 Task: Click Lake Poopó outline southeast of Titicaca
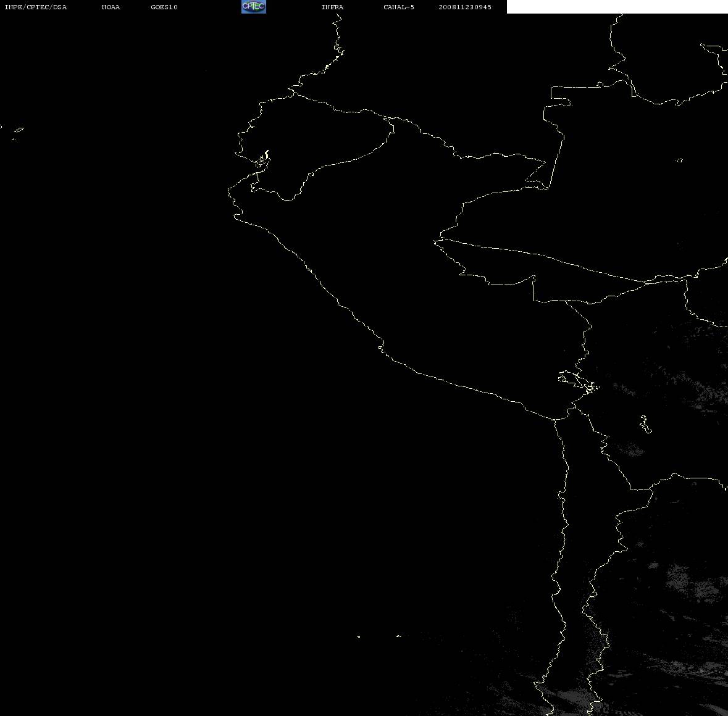(x=645, y=424)
